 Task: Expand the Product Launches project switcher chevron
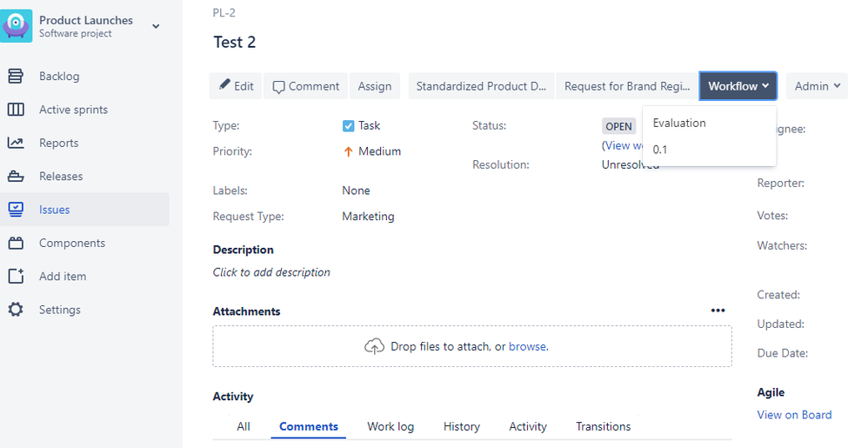click(156, 26)
